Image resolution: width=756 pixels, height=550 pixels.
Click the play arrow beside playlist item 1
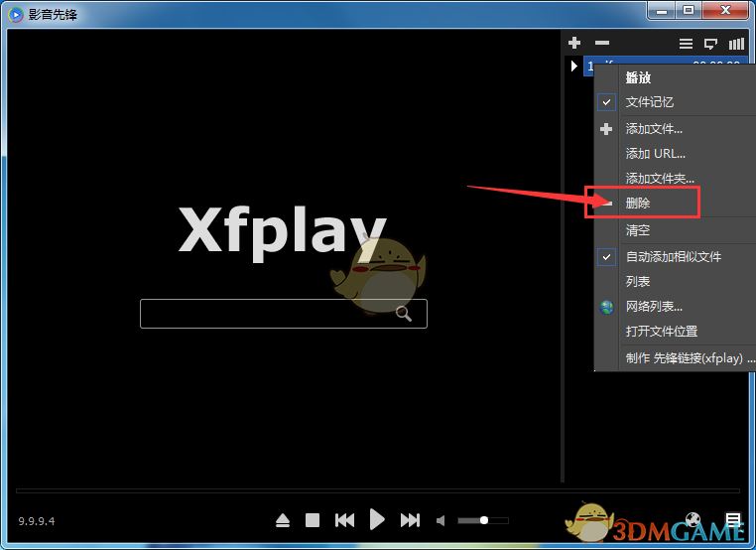point(573,66)
